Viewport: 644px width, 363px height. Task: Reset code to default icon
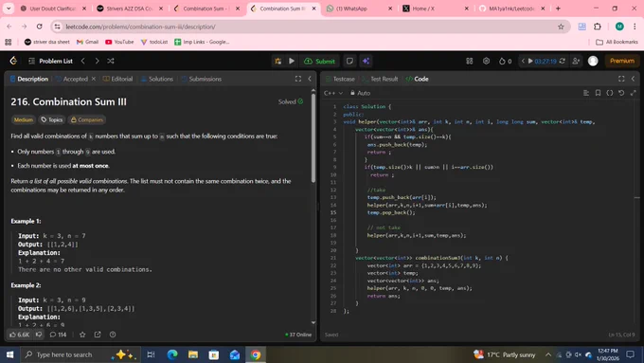[621, 93]
